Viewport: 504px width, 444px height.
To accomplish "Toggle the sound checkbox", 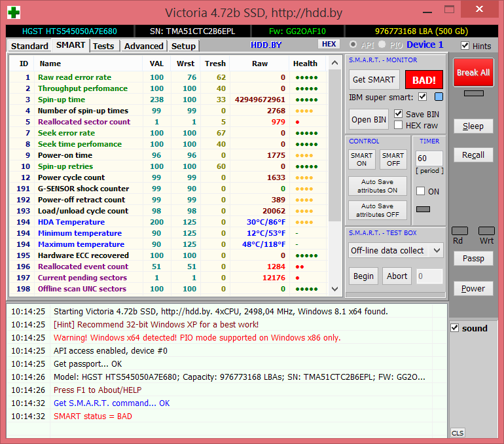I will 455,328.
